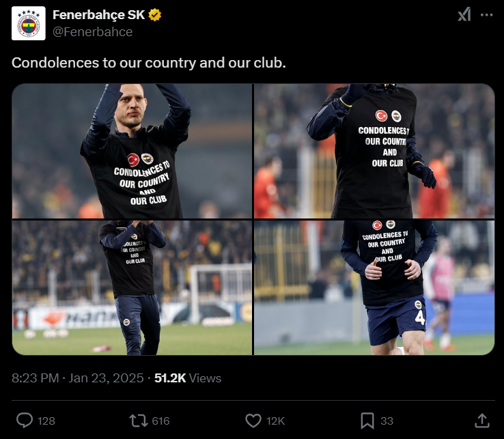The width and height of the screenshot is (504, 439).
Task: Open the top-right condolences shirt photo
Action: [x=374, y=151]
